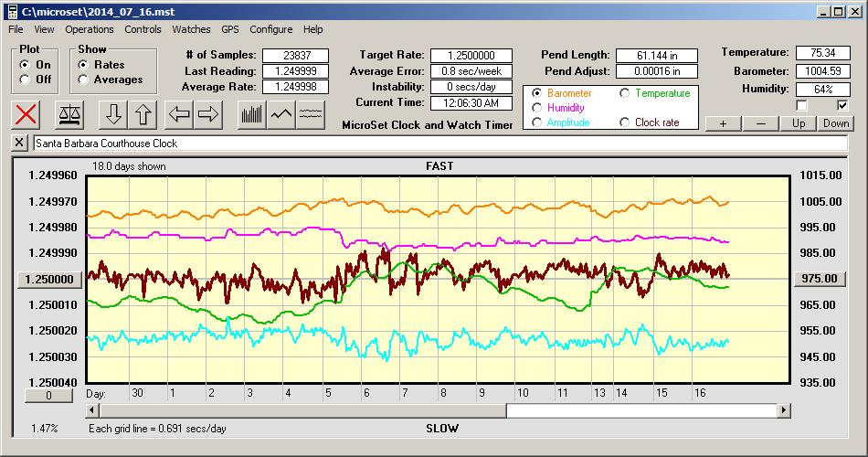Click the down arrow toolbar icon
Image resolution: width=868 pixels, height=457 pixels.
tap(113, 114)
